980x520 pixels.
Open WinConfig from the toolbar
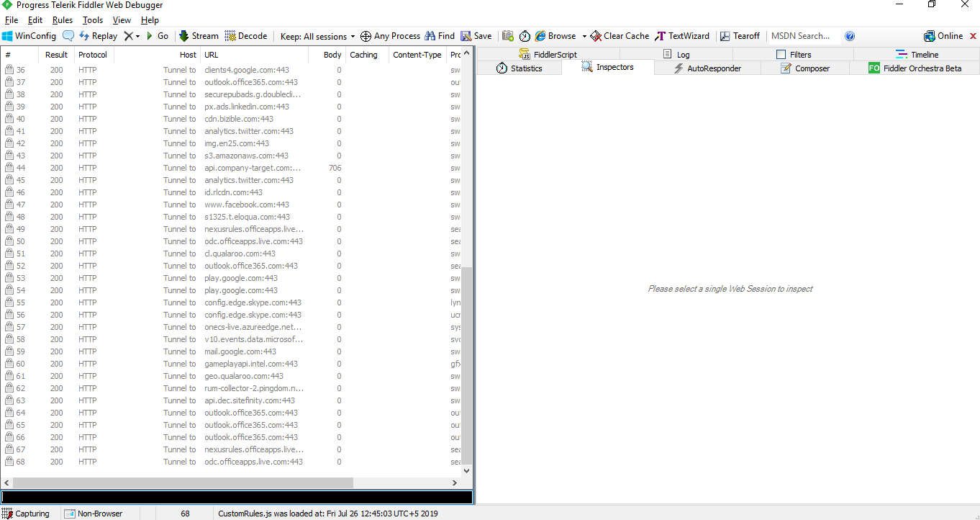[29, 36]
